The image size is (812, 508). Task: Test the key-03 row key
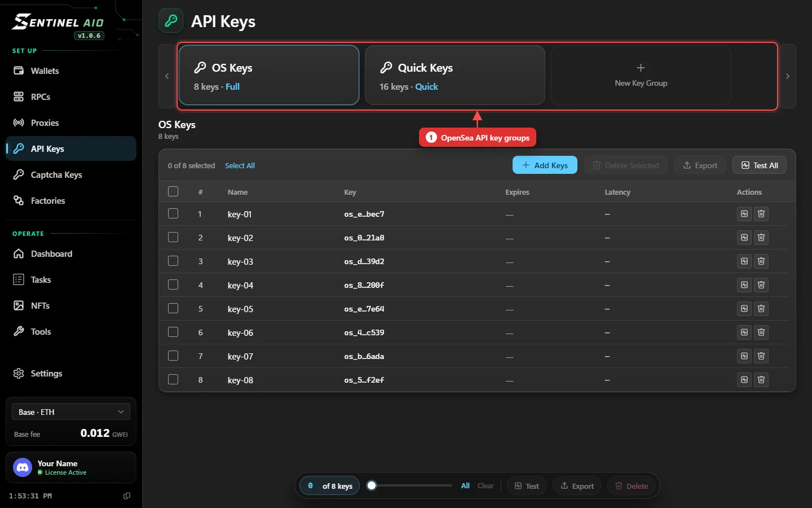click(744, 261)
